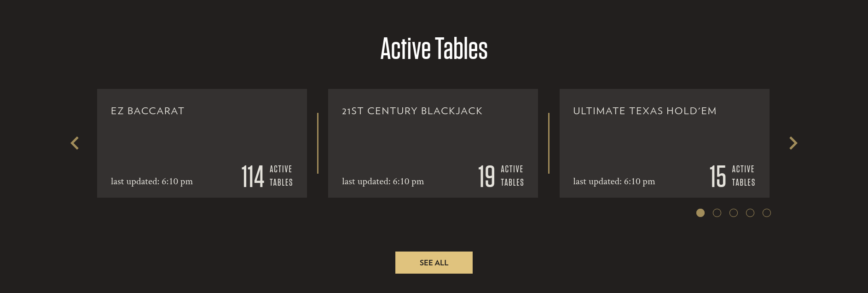Click last updated time on EZ Baccarat card

[x=152, y=182]
